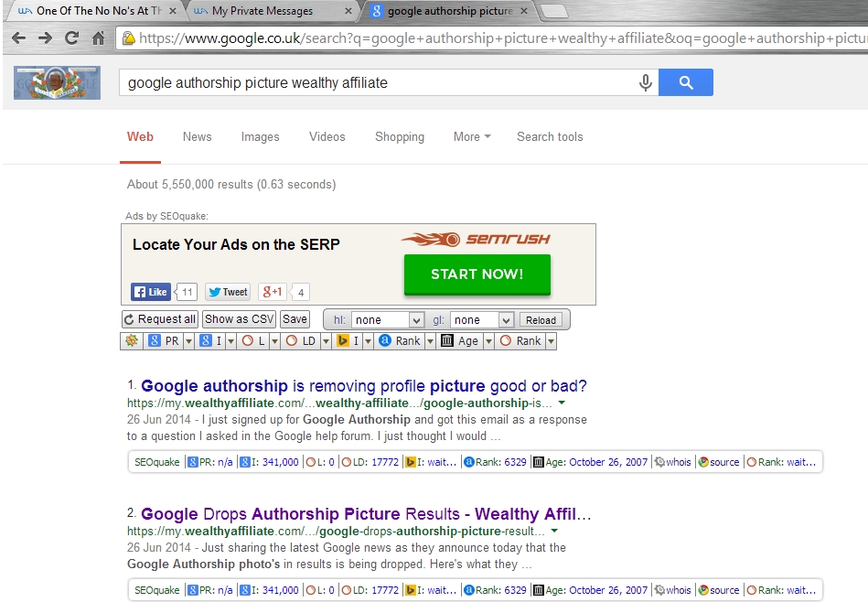Open dropdown arrow next to Age parameter

coord(488,341)
